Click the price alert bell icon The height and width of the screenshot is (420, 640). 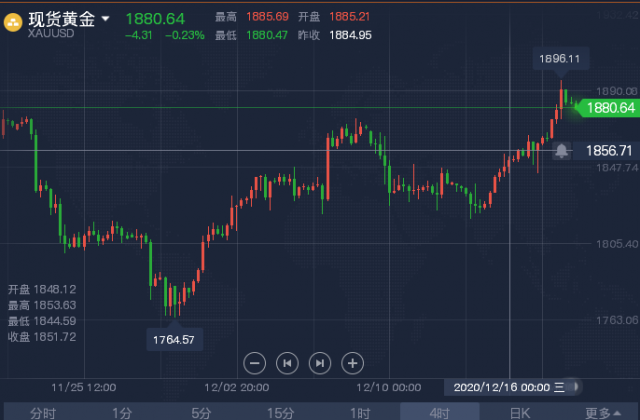(x=562, y=151)
